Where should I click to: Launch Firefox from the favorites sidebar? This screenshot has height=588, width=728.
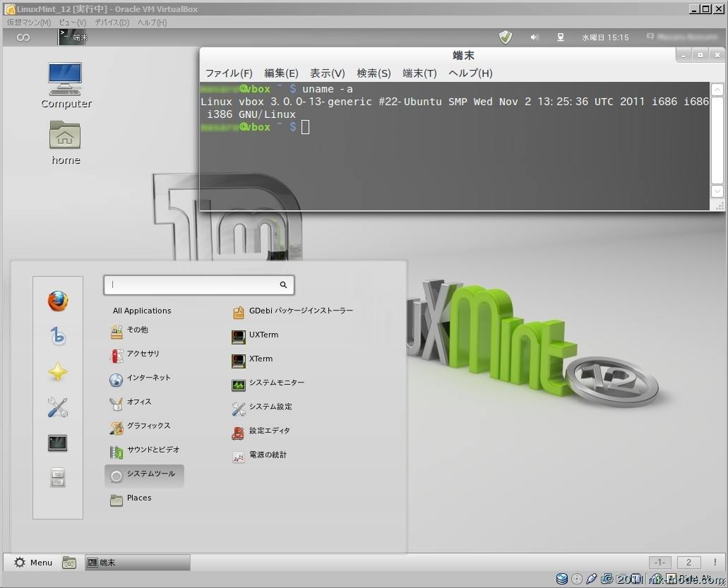[x=58, y=301]
